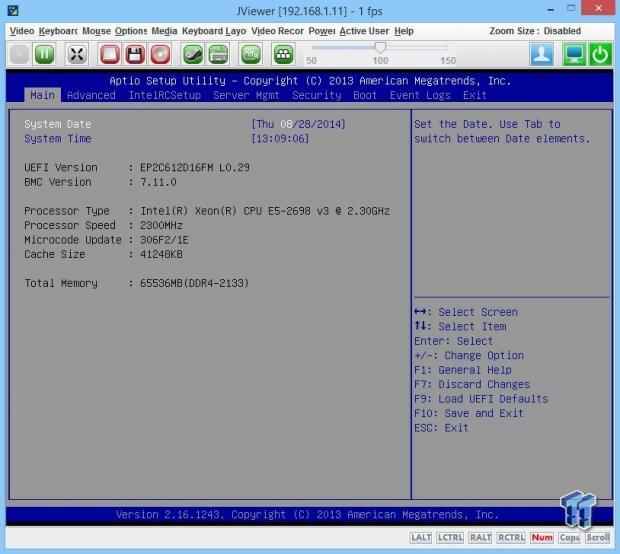Open hard disk redirection icon

tap(110, 54)
